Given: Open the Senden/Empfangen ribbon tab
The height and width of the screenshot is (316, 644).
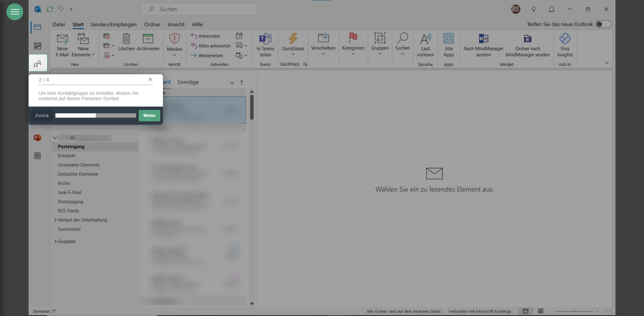Looking at the screenshot, I should tap(114, 25).
